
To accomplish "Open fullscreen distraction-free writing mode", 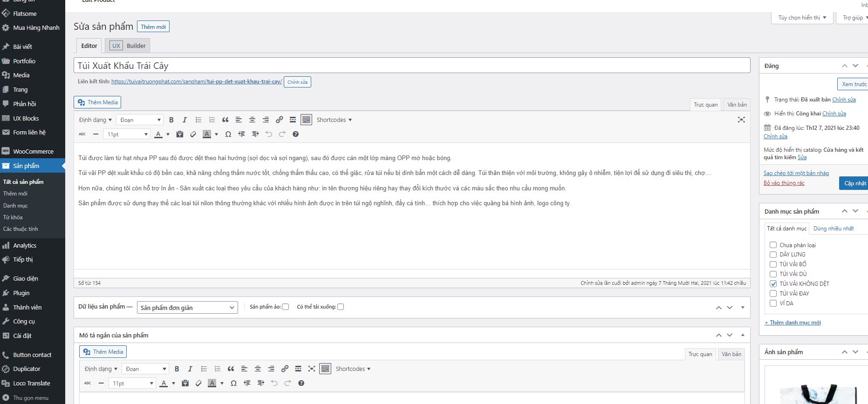I will coord(741,120).
